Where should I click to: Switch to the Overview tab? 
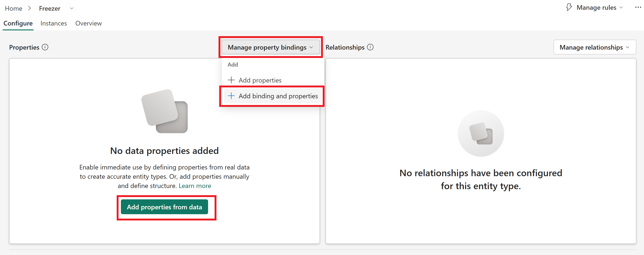(x=88, y=23)
